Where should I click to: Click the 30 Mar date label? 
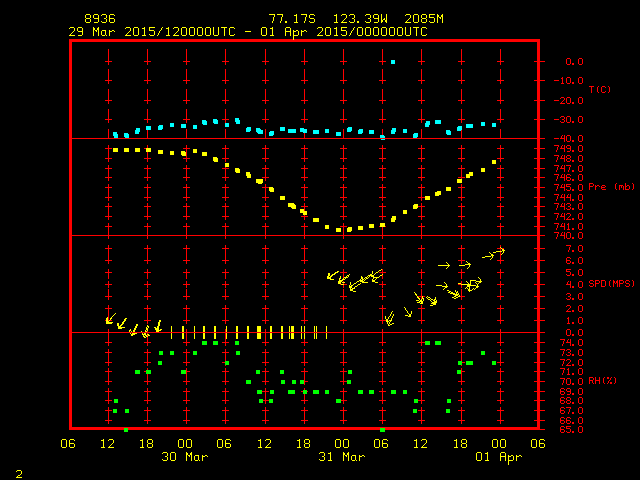(185, 457)
